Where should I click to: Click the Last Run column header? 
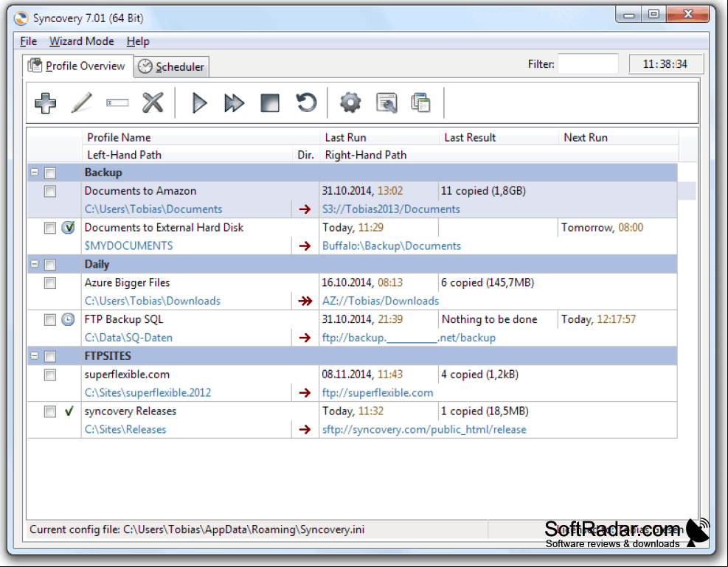(x=379, y=137)
